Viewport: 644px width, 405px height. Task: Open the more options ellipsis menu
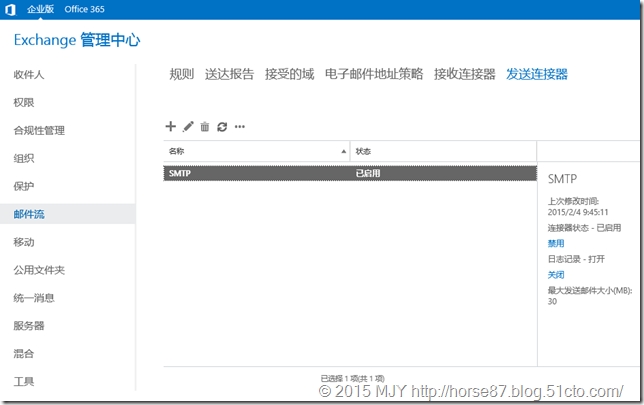point(239,126)
